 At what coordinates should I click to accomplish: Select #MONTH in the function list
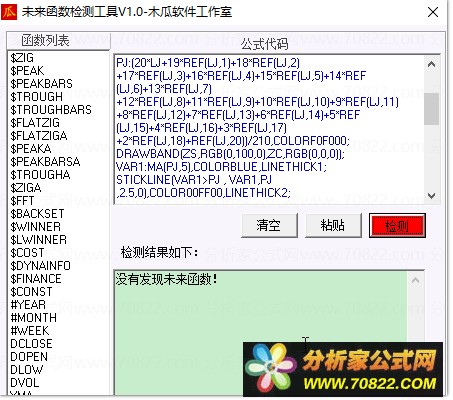34,318
